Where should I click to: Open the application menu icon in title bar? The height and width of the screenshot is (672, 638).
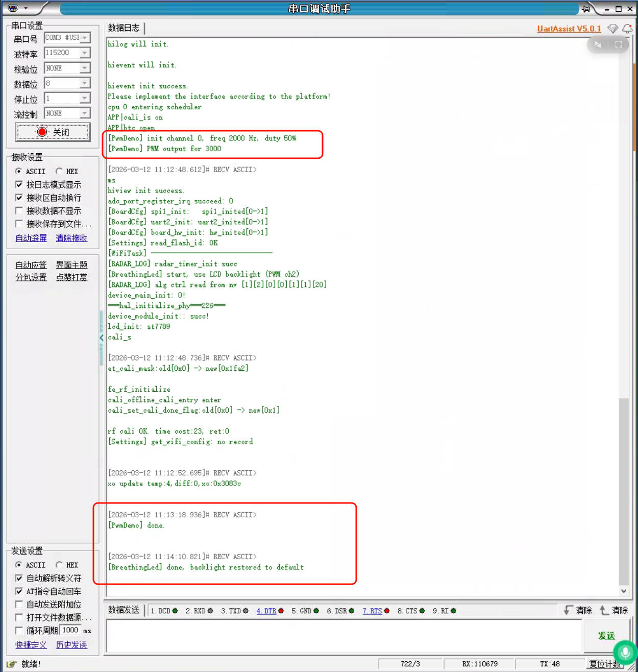point(13,8)
